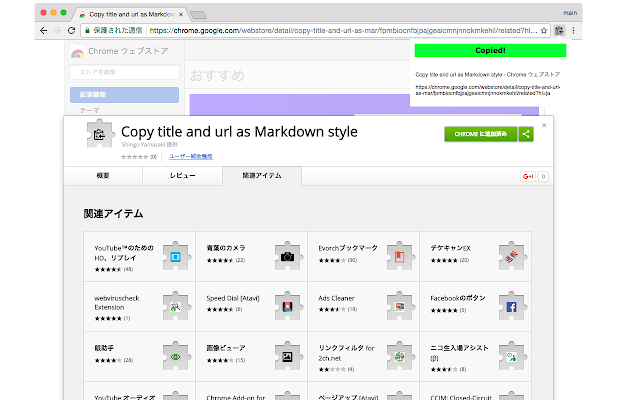Go back with the browser back arrow
This screenshot has width=640, height=400.
(44, 31)
